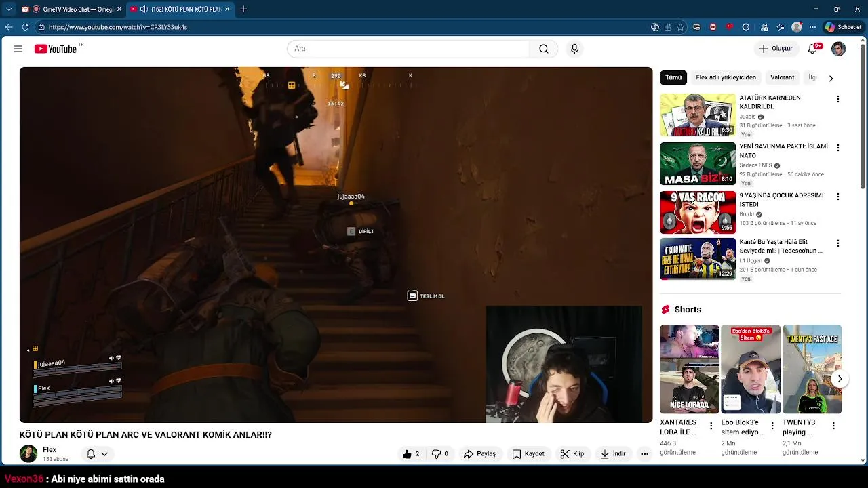This screenshot has height=488, width=868.
Task: Open options for ATATÜRK KARNEDEN KALDIRILDI video
Action: point(838,99)
